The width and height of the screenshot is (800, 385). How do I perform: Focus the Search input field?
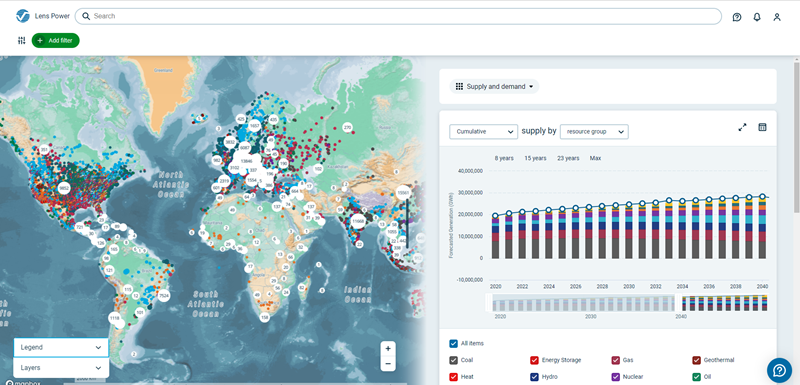point(398,16)
